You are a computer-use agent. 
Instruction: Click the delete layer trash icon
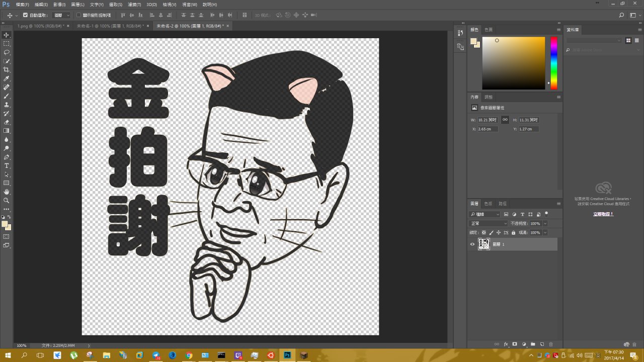coord(551,344)
